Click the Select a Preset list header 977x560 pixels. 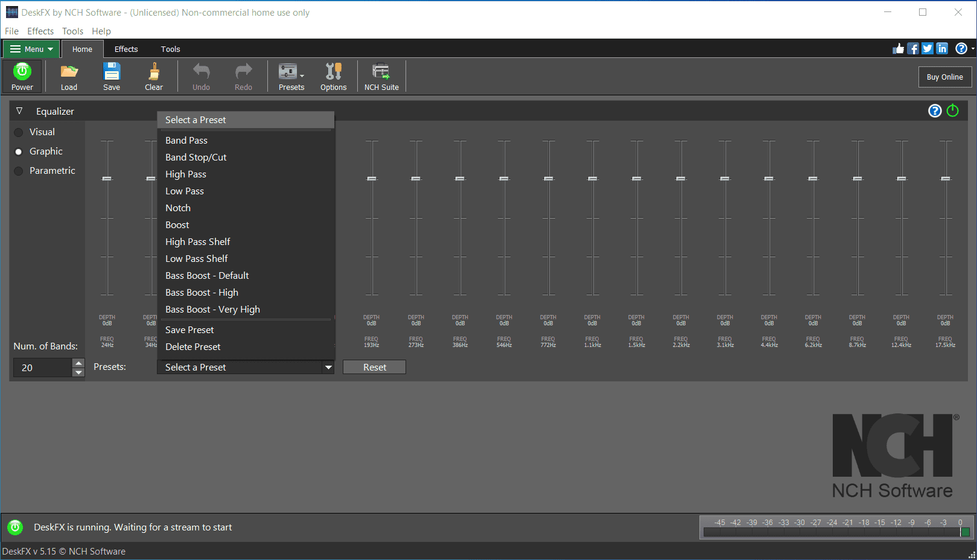pos(246,120)
